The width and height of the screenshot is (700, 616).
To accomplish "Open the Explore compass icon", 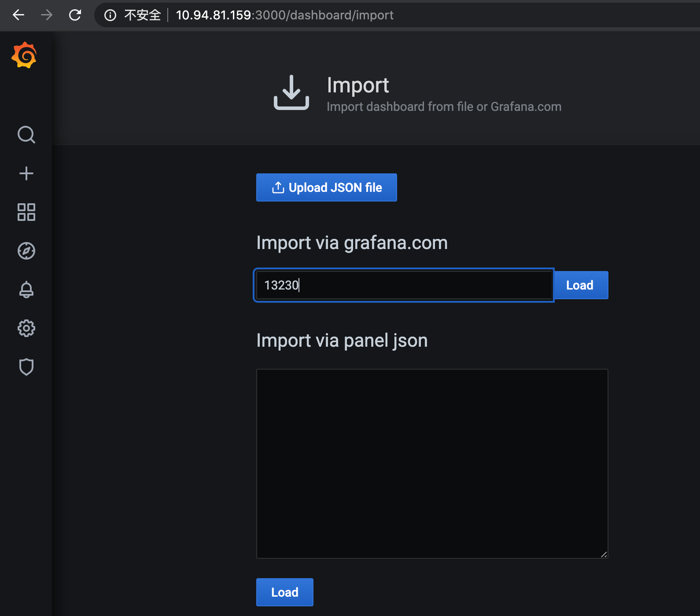I will tap(26, 251).
